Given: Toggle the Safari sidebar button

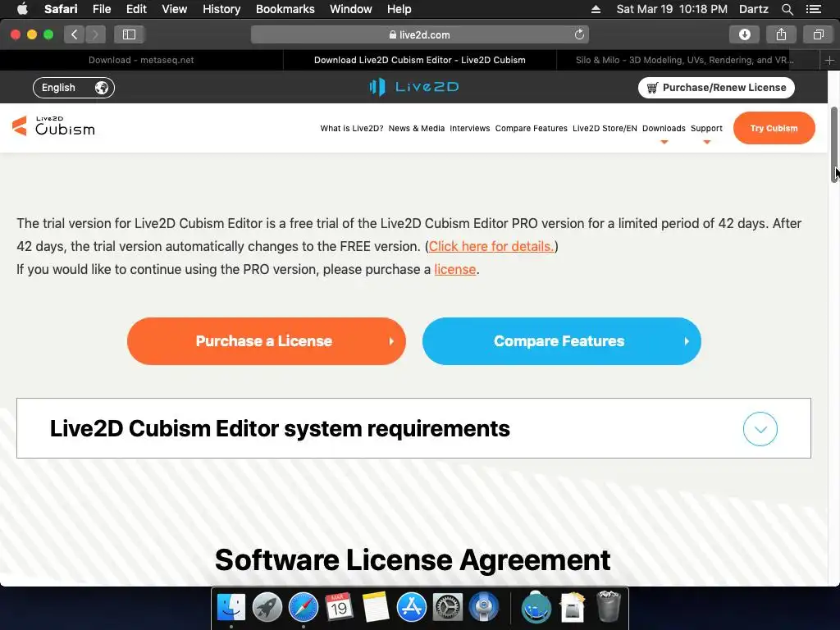Looking at the screenshot, I should [129, 34].
